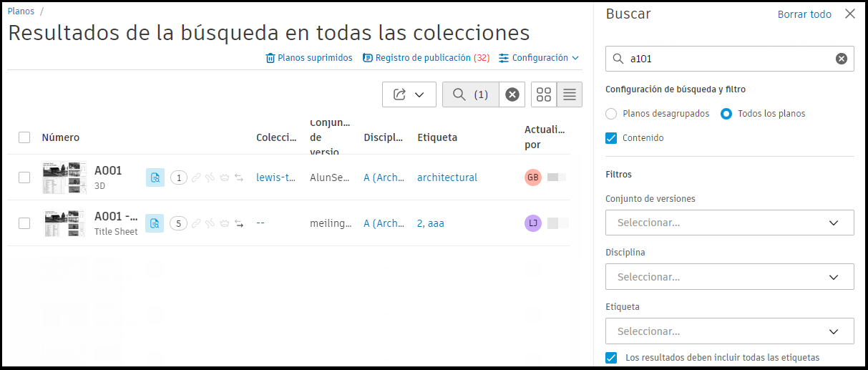Click content-match icon on A001 3D row
The height and width of the screenshot is (370, 868).
155,177
